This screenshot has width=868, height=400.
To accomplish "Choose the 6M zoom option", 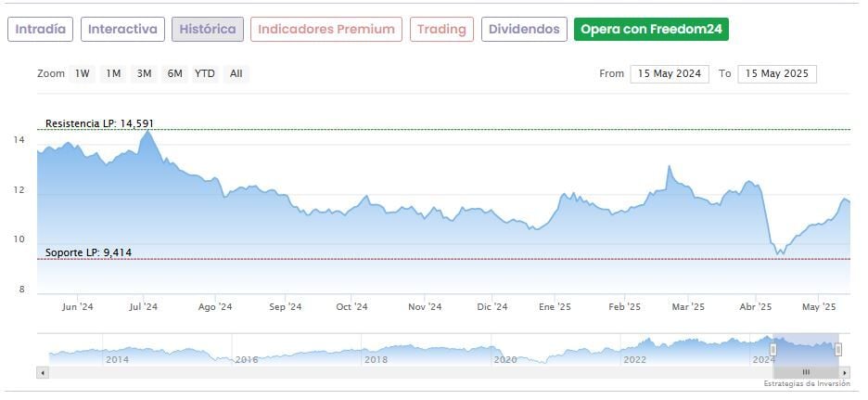I will click(174, 73).
